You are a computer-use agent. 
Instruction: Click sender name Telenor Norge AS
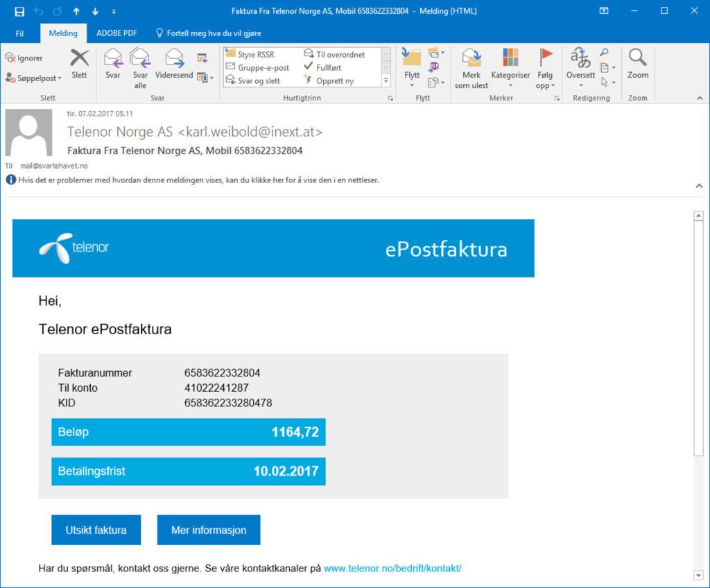(120, 132)
